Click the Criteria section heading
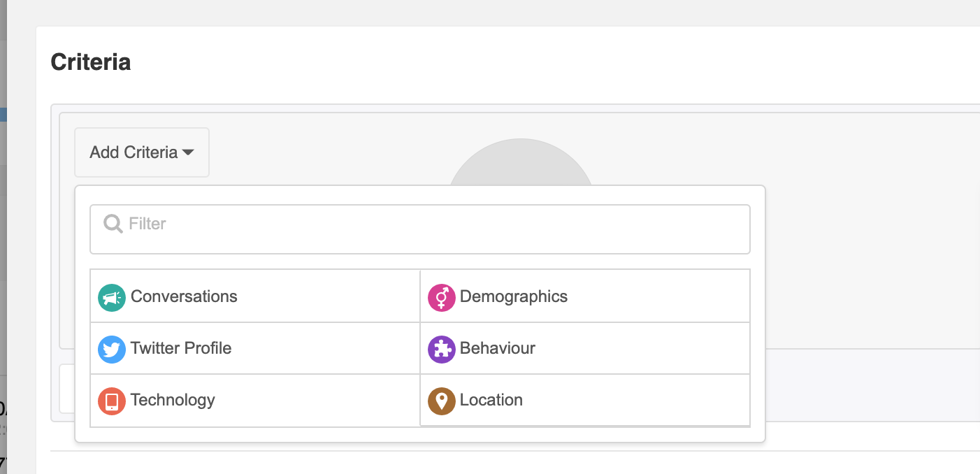Viewport: 980px width, 474px height. coord(91,62)
